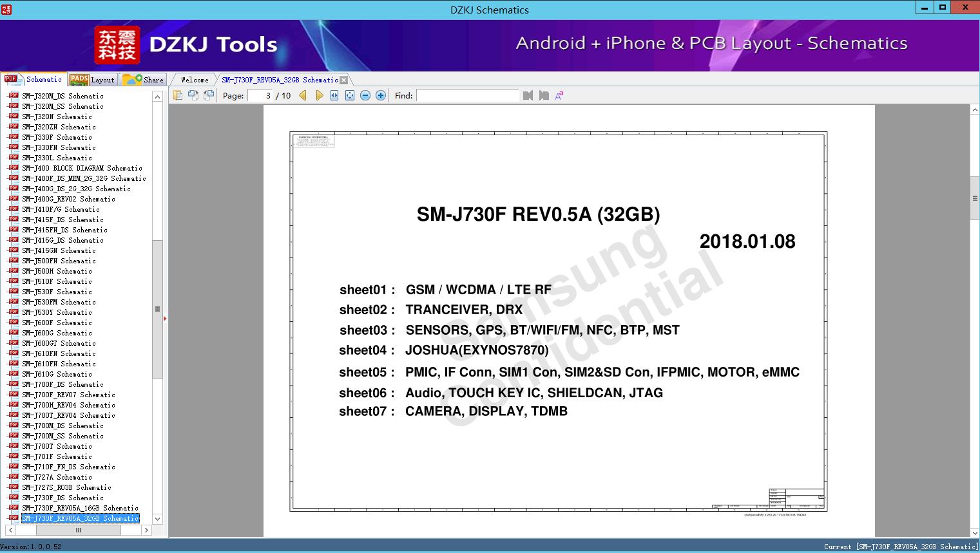
Task: Click the find previous icon
Action: (528, 95)
